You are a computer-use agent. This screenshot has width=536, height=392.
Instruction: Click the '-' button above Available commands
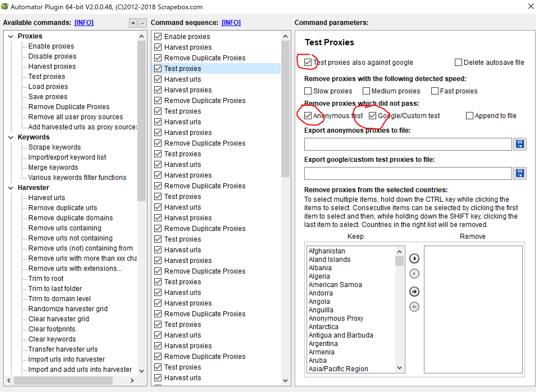pos(142,23)
